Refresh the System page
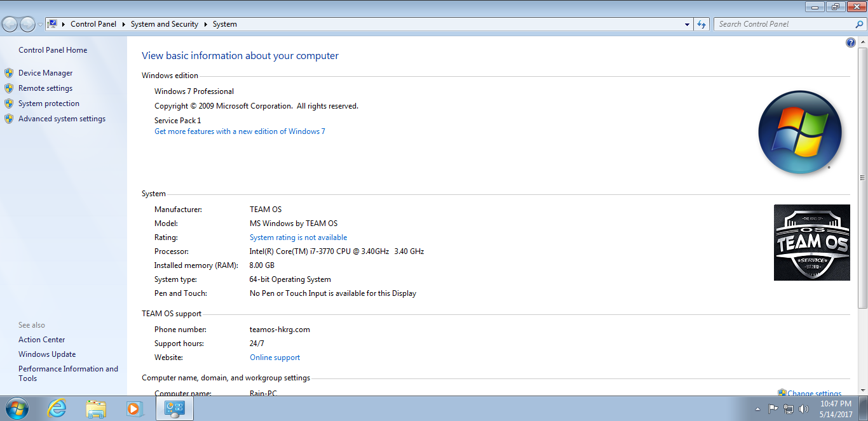868x421 pixels. [x=702, y=24]
